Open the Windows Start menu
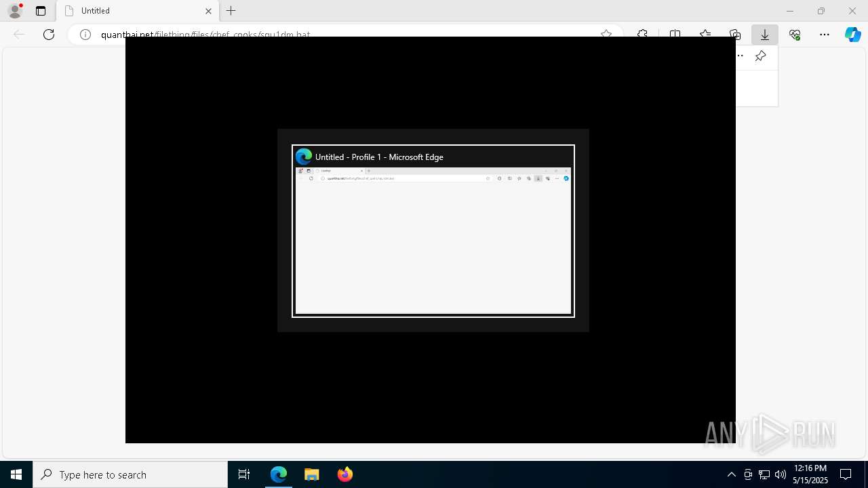868x488 pixels. tap(16, 474)
